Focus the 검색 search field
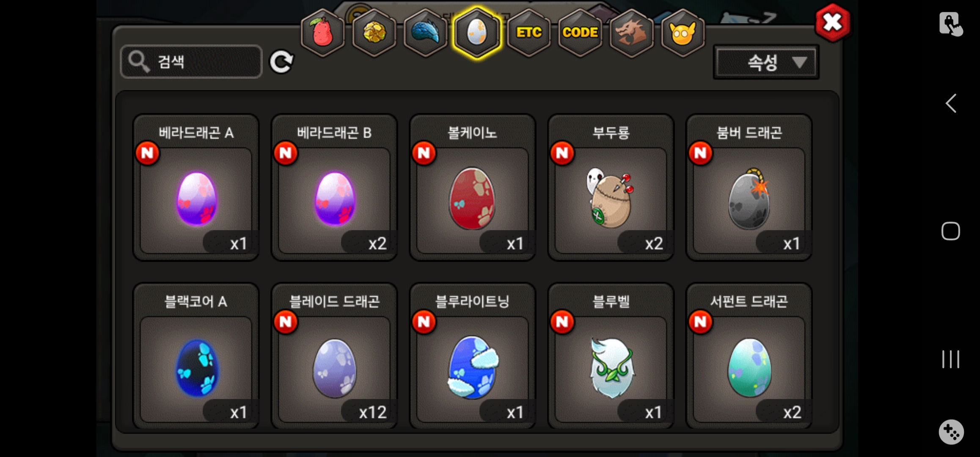Viewport: 980px width, 457px height. click(191, 62)
